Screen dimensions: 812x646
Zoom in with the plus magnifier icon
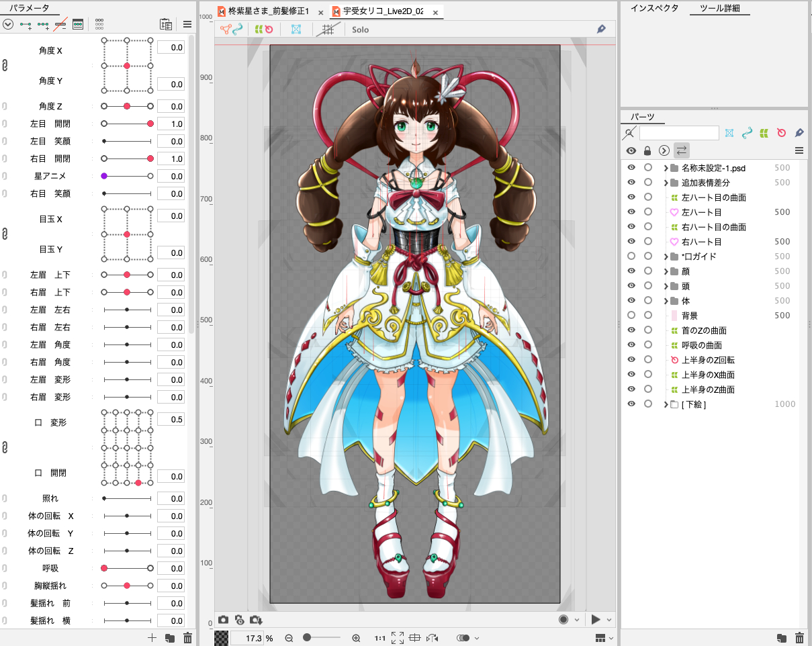point(356,638)
